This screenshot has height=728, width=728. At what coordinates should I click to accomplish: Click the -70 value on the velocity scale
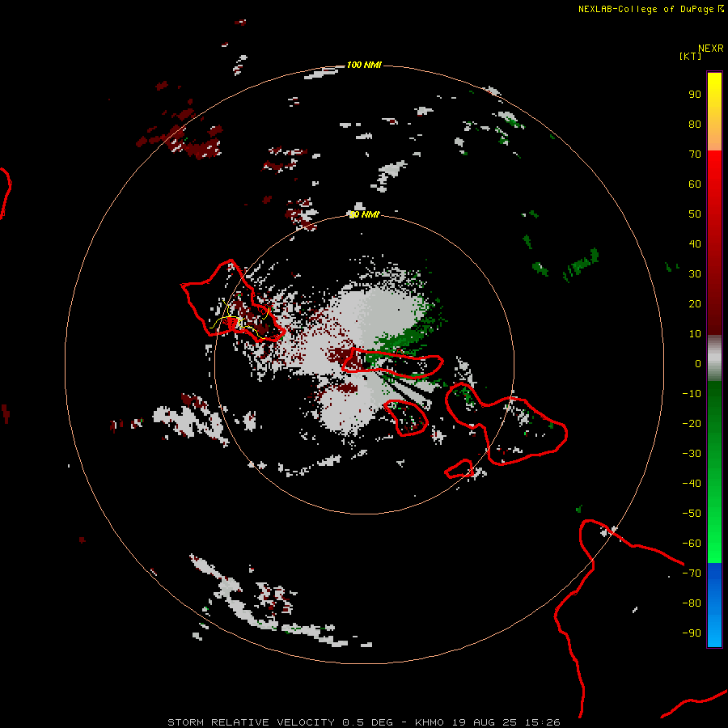[x=692, y=574]
